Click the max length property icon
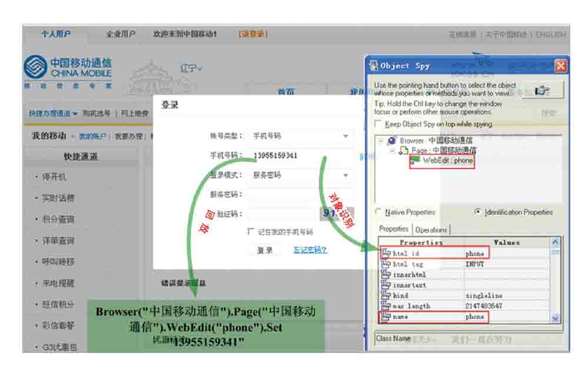Screen dimensions: 588x385 tap(386, 306)
